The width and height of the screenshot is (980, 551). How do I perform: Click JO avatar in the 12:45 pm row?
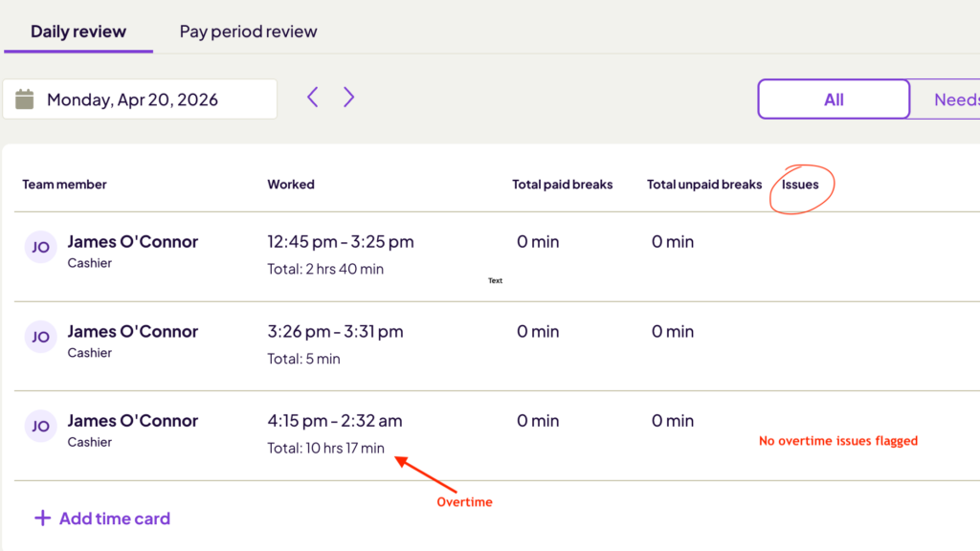coord(40,247)
